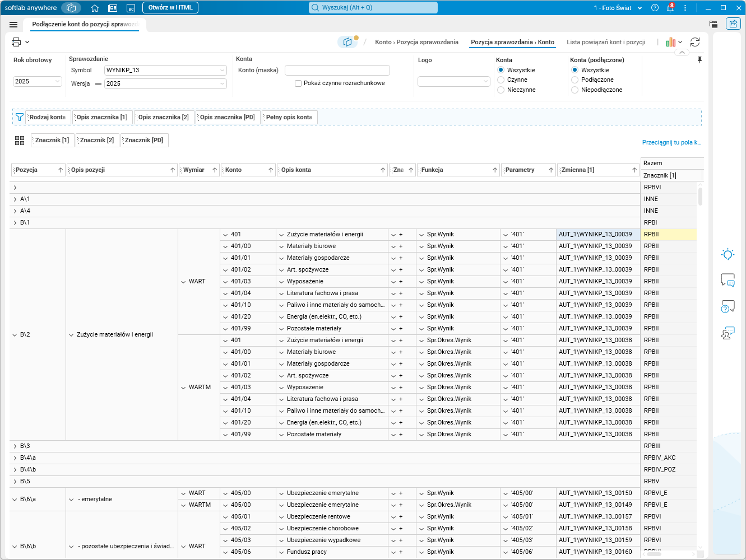Click the Konto (maska) input field
This screenshot has width=746, height=560.
pyautogui.click(x=337, y=70)
